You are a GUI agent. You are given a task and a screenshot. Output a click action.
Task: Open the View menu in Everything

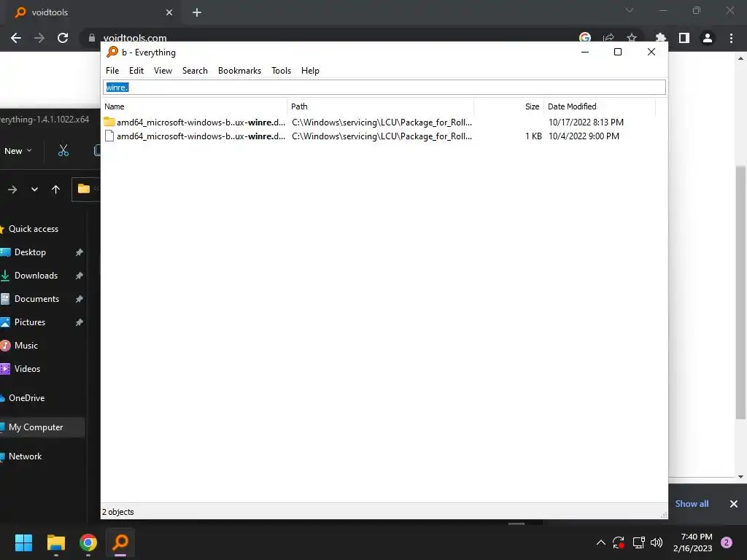(163, 71)
